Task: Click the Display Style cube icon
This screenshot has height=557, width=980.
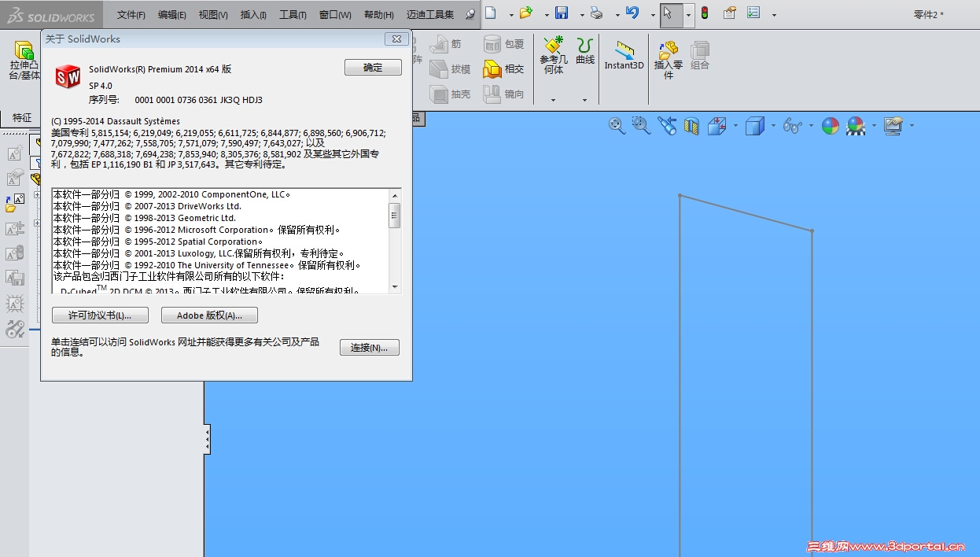Action: (x=754, y=126)
